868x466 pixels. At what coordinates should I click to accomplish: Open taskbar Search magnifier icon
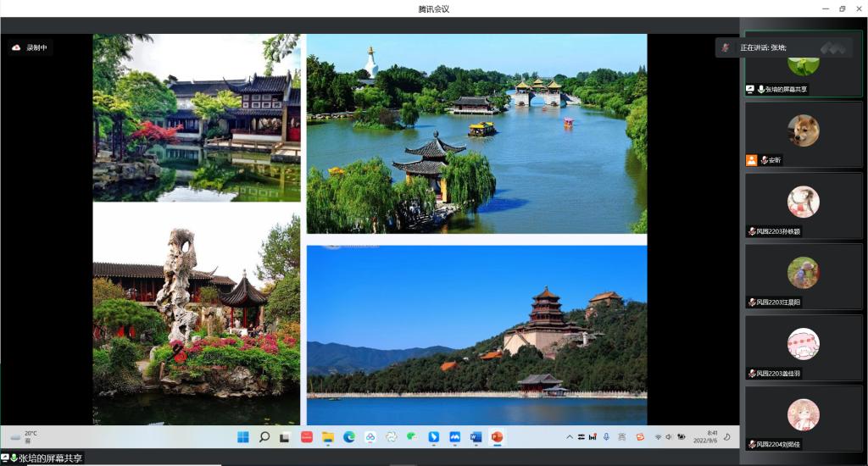click(264, 437)
